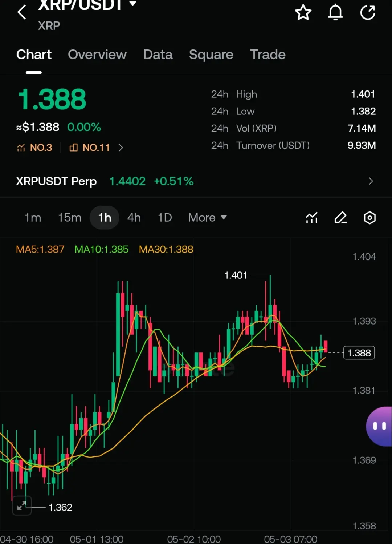The image size is (392, 544).
Task: Open the chart indicators icon
Action: tap(312, 218)
